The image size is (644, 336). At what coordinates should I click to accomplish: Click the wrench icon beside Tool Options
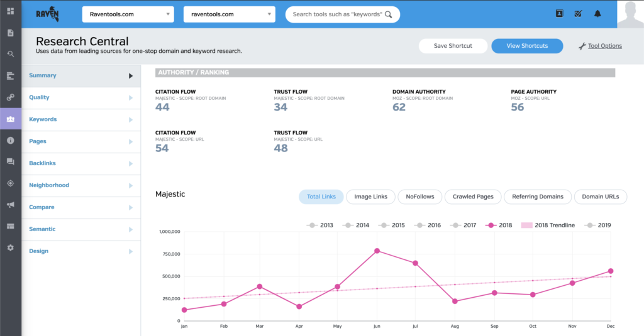582,46
